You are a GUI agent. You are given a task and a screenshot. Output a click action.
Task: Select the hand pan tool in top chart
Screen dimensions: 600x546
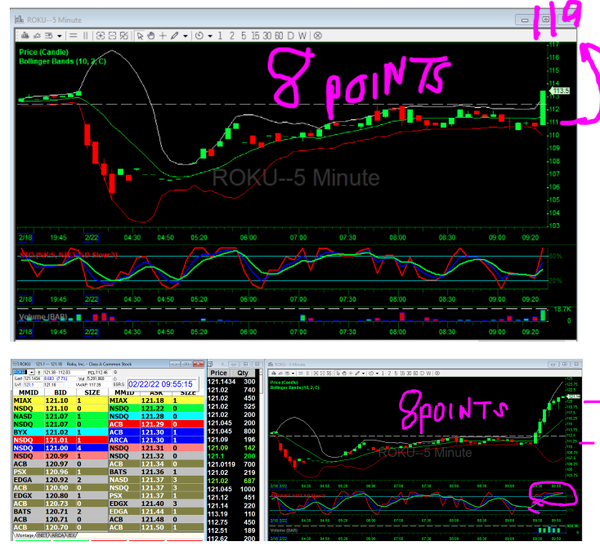151,35
